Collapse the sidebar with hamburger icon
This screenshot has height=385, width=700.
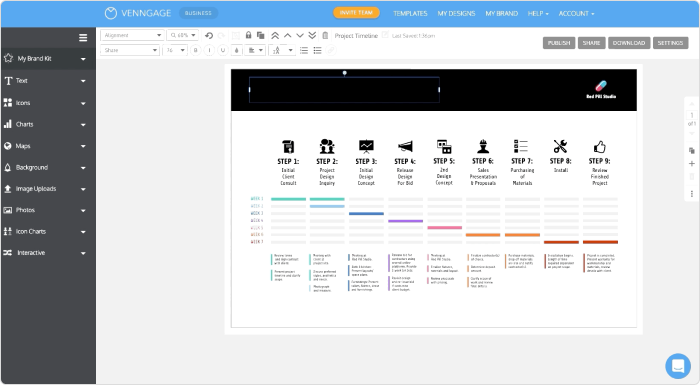coord(83,38)
